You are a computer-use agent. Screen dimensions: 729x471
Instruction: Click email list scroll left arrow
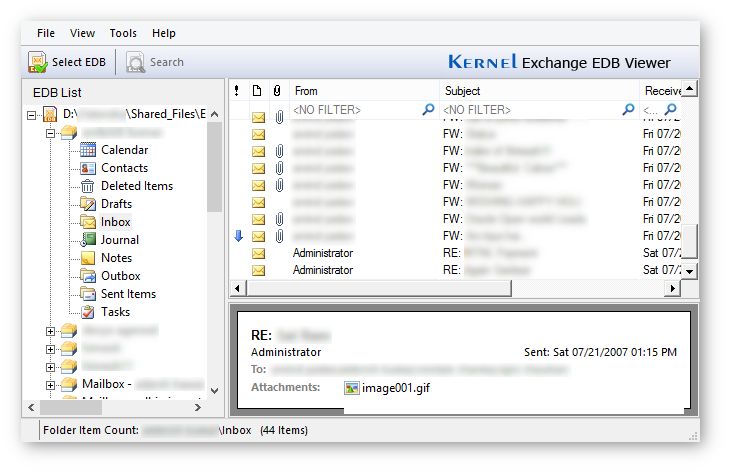[x=238, y=288]
